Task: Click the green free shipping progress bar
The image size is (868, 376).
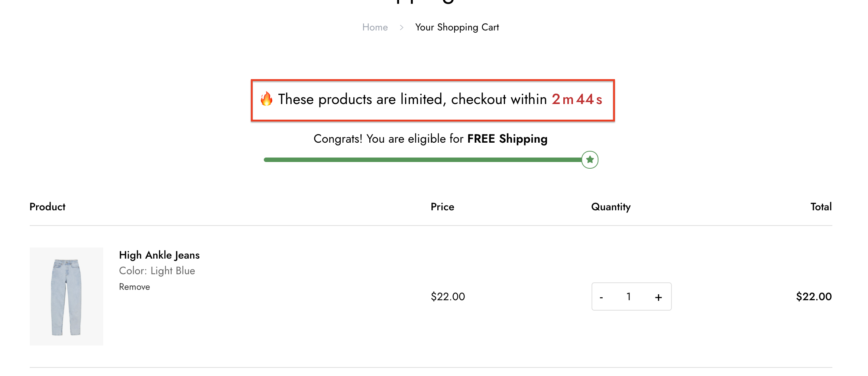Action: click(423, 160)
